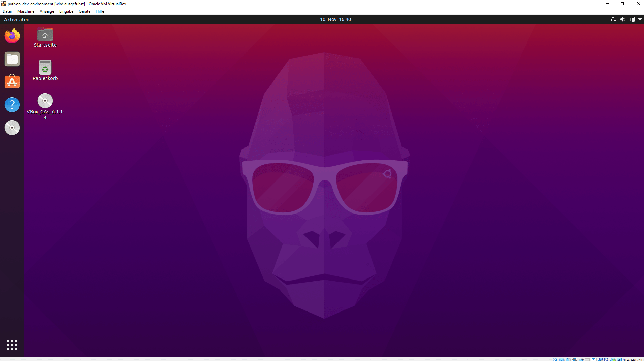The image size is (644, 361).
Task: Select VBox_GAs_6.1.1-4 disc on desktop
Action: (x=45, y=101)
